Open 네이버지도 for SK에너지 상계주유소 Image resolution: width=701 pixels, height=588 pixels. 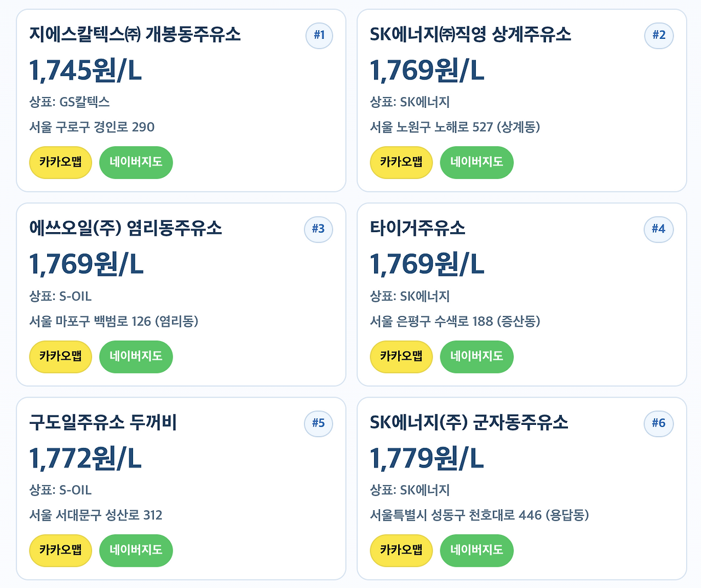tap(476, 163)
